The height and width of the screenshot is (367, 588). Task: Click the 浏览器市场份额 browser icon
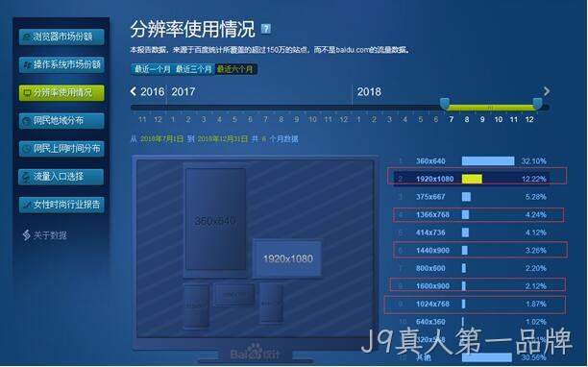(26, 37)
